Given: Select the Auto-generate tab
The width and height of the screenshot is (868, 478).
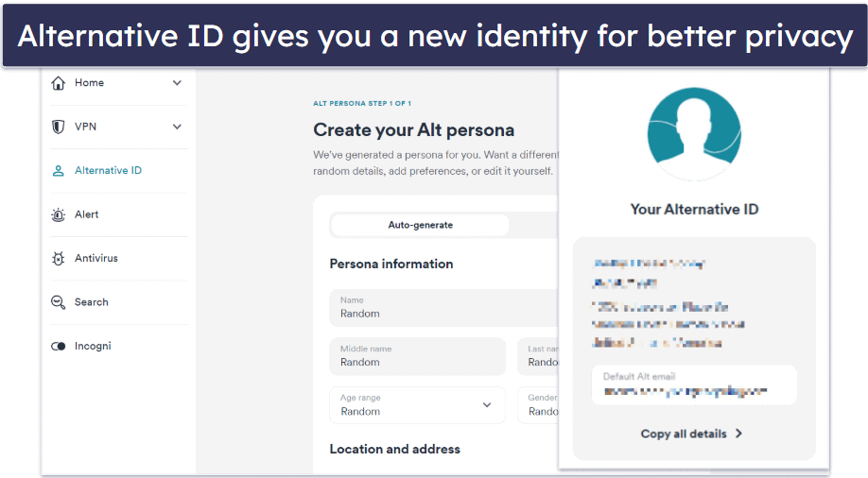Looking at the screenshot, I should pos(420,225).
